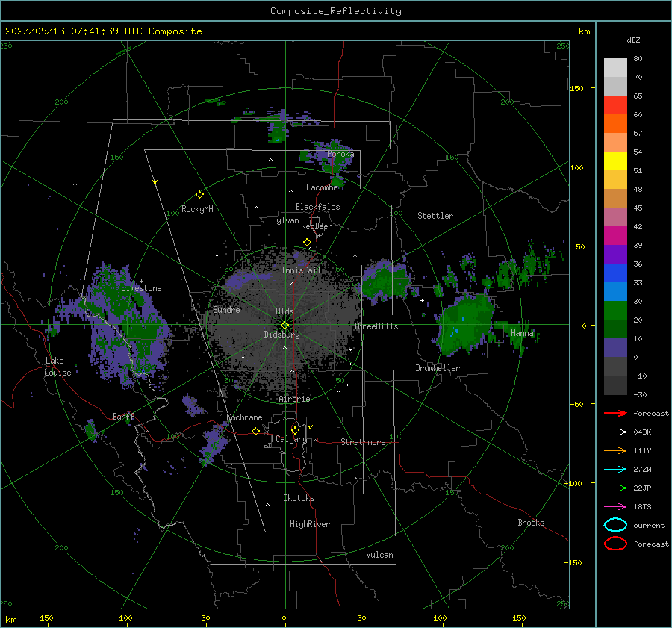This screenshot has width=672, height=628.
Task: Click the RockyMH label on the map
Action: tap(197, 209)
